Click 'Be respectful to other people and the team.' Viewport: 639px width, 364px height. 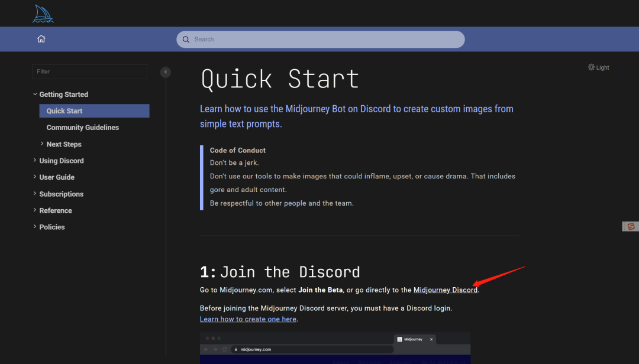coord(282,203)
